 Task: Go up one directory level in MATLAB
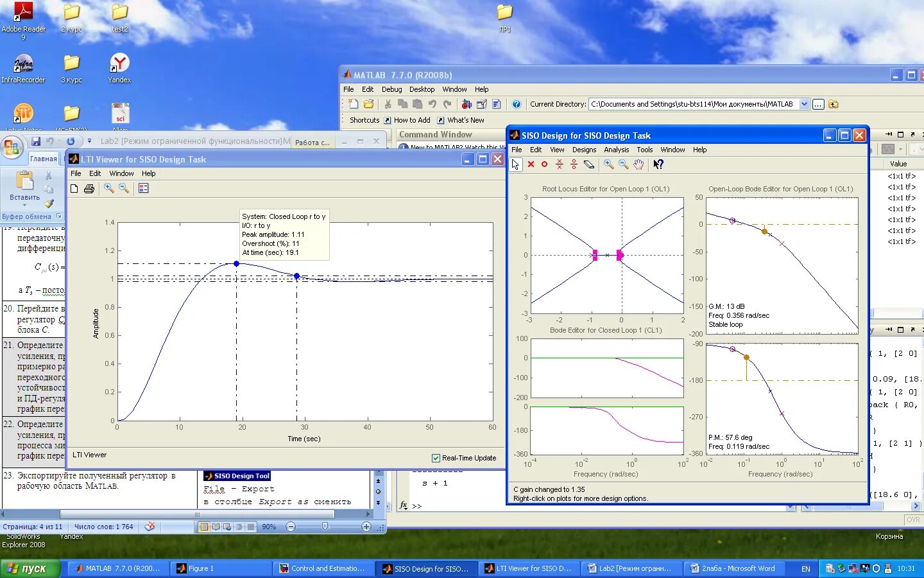(833, 104)
